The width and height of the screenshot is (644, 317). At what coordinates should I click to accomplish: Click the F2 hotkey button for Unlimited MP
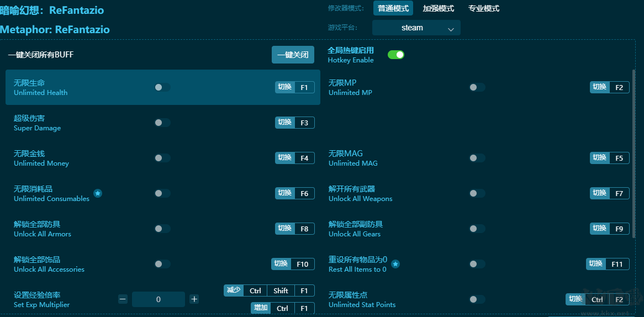point(610,87)
